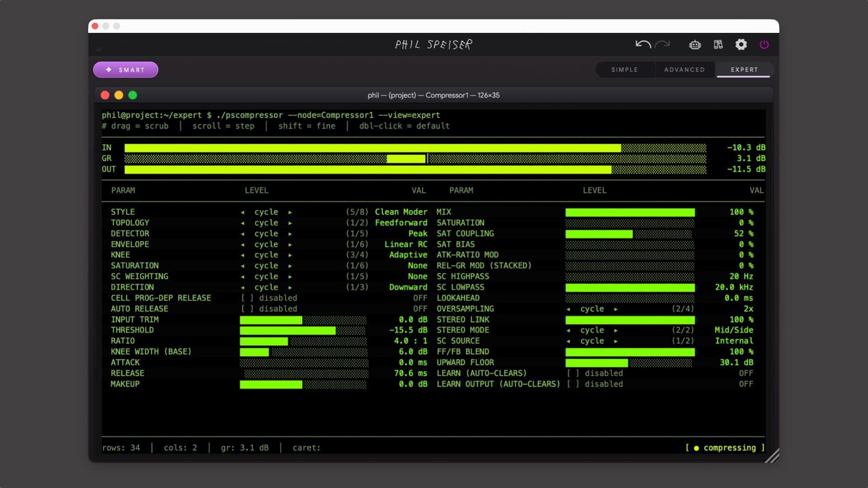
Task: Click the SMART button
Action: pos(126,70)
